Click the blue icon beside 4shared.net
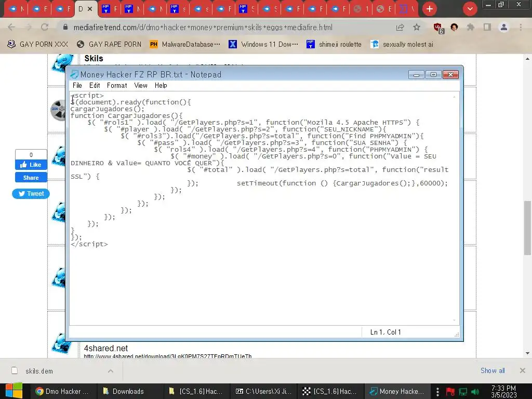Viewport: 532px width, 399px height. tap(62, 343)
